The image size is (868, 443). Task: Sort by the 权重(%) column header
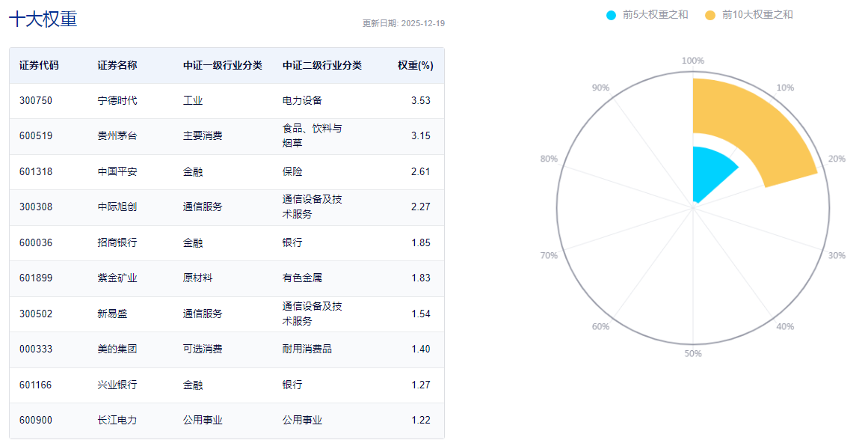415,65
